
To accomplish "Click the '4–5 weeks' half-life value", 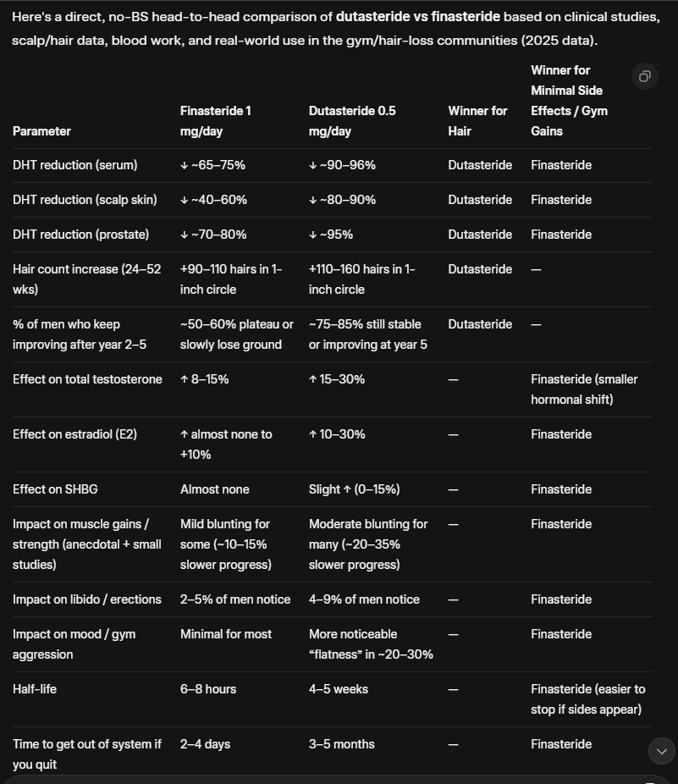I will click(x=339, y=689).
